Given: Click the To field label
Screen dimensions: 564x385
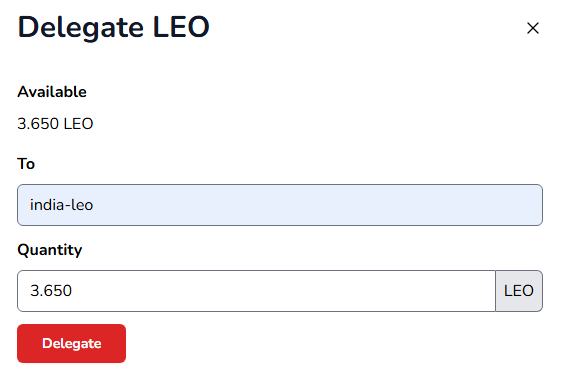Looking at the screenshot, I should tap(26, 164).
